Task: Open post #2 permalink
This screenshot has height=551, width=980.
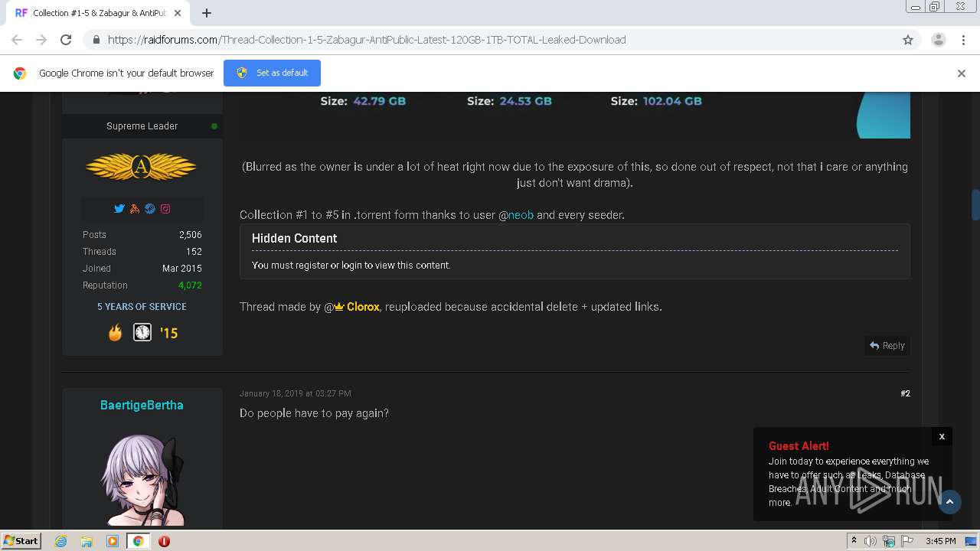Action: (x=905, y=393)
